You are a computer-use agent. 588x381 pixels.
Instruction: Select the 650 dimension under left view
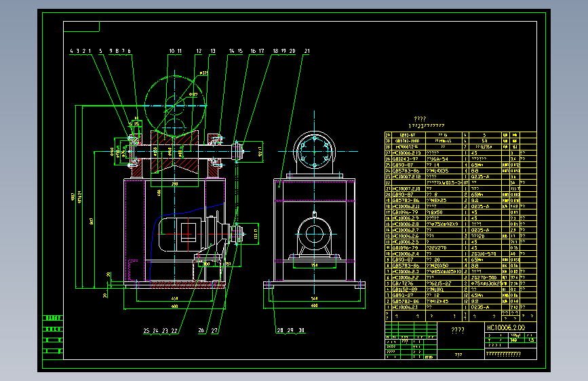click(x=174, y=298)
